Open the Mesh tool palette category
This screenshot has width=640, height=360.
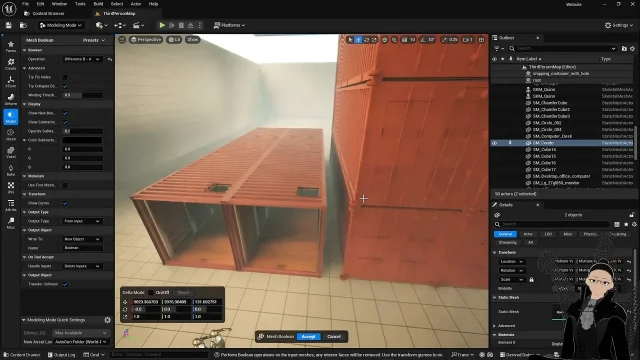[11, 135]
